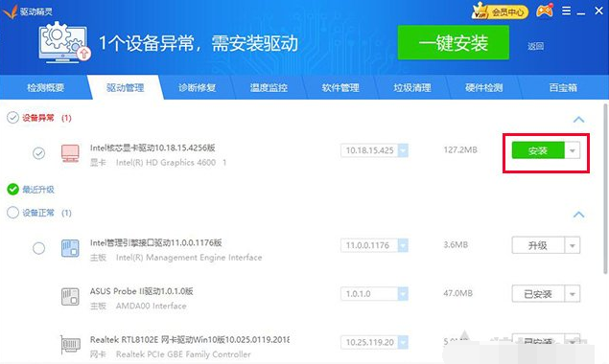The width and height of the screenshot is (609, 364).
Task: Collapse the 设备异常 section chevron
Action: pyautogui.click(x=578, y=119)
